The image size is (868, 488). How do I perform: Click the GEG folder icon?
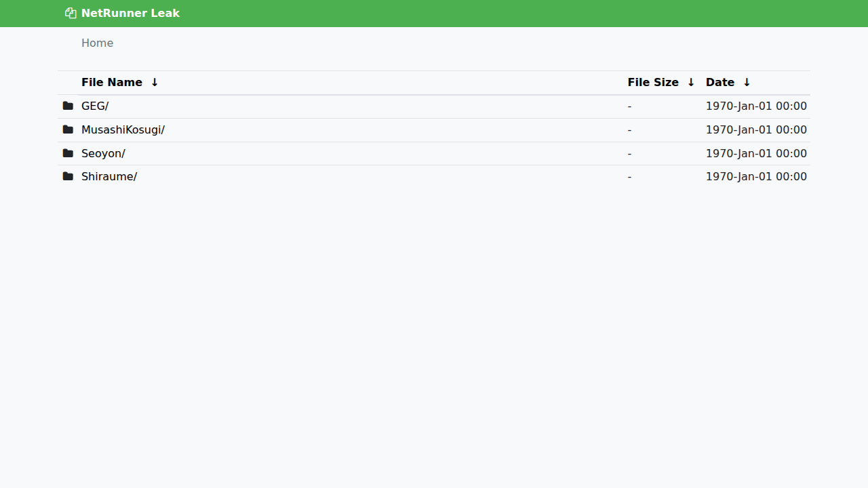68,106
